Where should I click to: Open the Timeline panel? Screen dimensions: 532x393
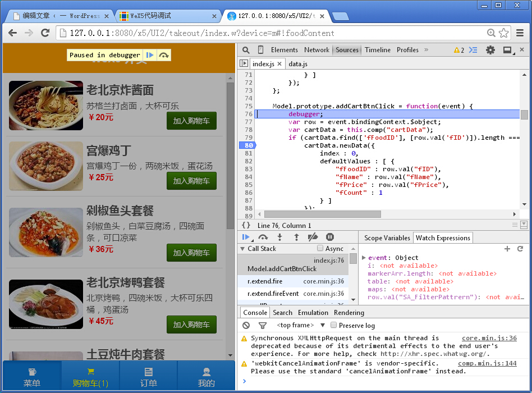click(x=378, y=50)
